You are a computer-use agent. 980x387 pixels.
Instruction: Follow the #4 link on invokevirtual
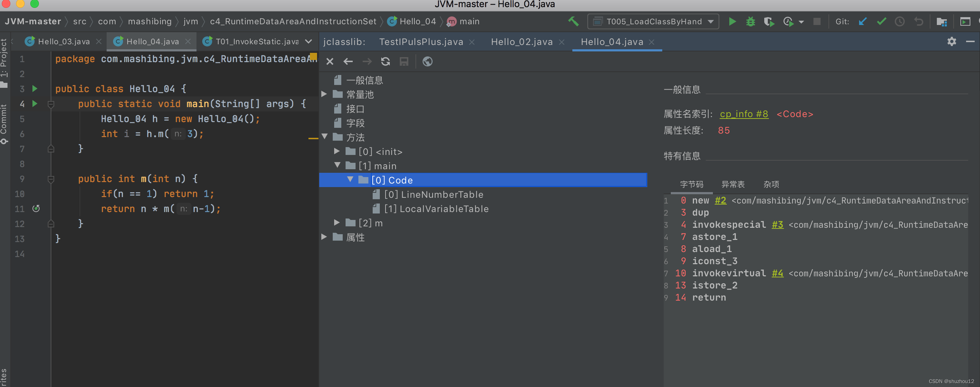pyautogui.click(x=777, y=273)
